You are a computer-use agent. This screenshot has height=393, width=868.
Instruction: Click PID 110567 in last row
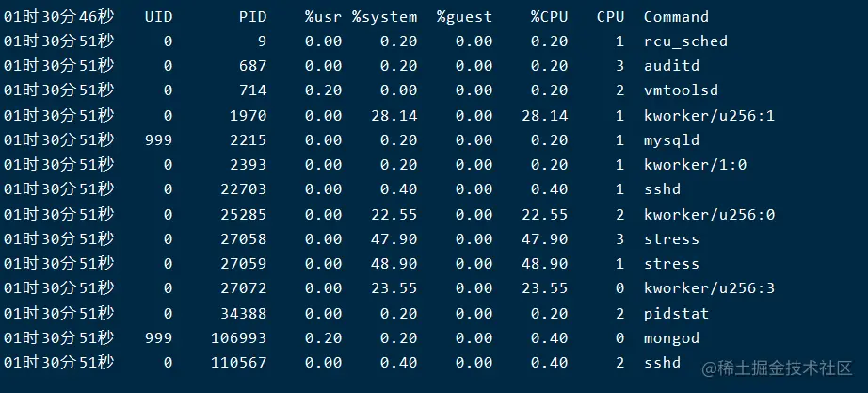coord(238,363)
